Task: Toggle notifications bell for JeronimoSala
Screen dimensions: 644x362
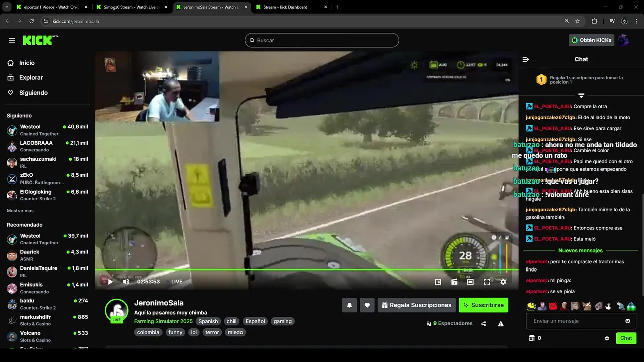Action: click(x=349, y=305)
